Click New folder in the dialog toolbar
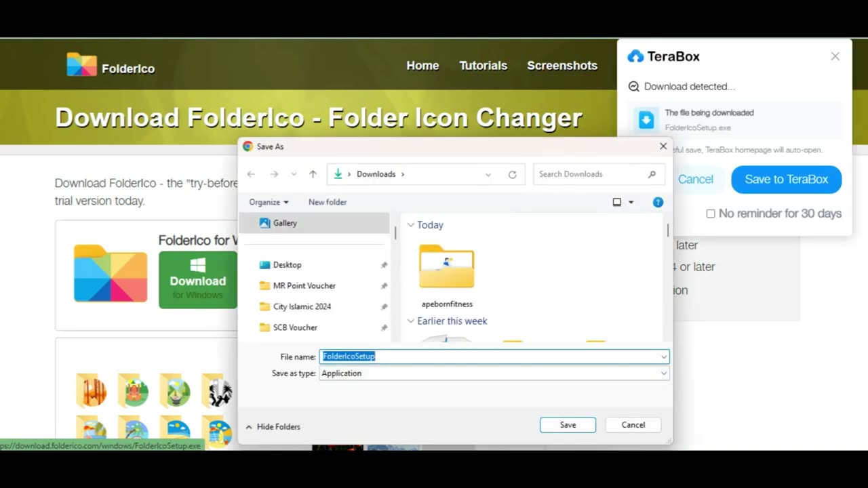Screen dimensions: 868x488 point(328,202)
